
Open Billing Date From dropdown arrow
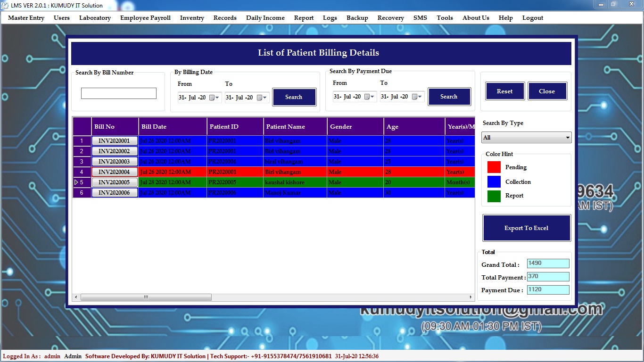click(217, 98)
